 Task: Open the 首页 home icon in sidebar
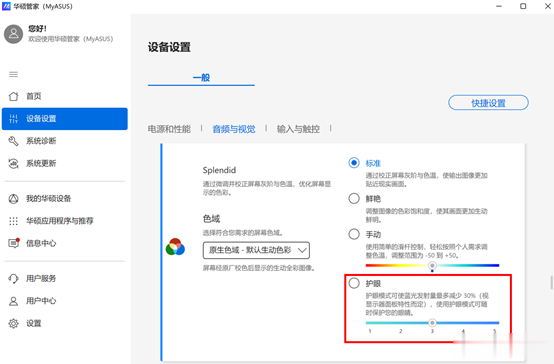pyautogui.click(x=13, y=96)
